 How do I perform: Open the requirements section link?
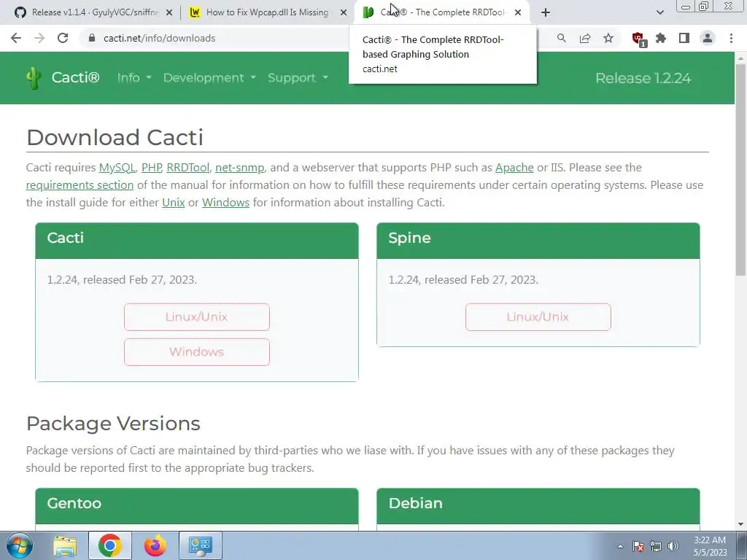coord(80,185)
